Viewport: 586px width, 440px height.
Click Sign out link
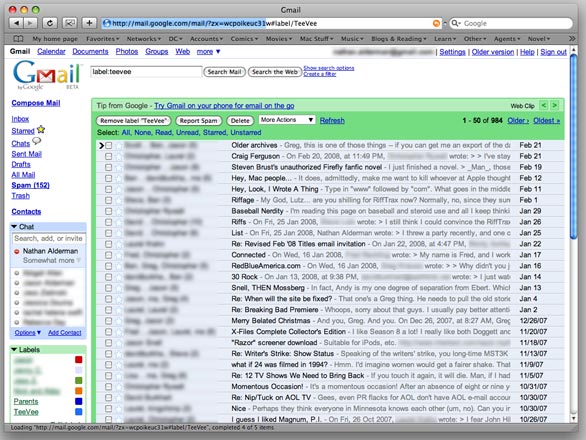point(553,52)
